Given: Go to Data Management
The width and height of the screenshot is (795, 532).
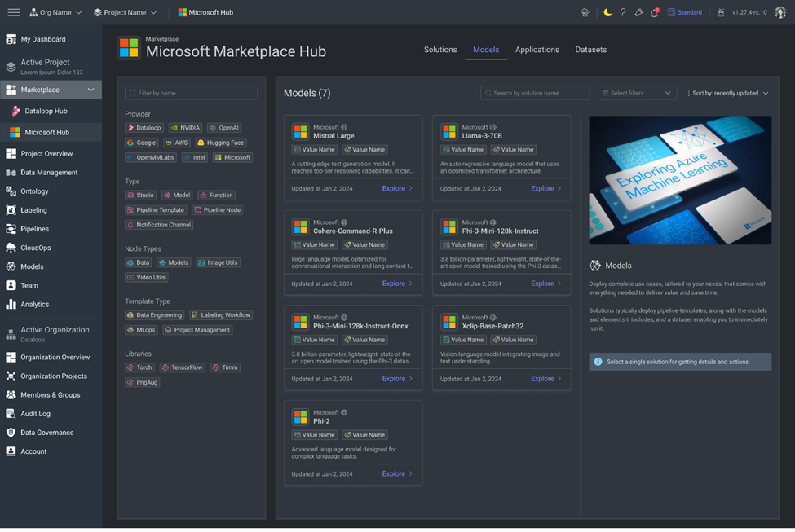Looking at the screenshot, I should tap(51, 172).
